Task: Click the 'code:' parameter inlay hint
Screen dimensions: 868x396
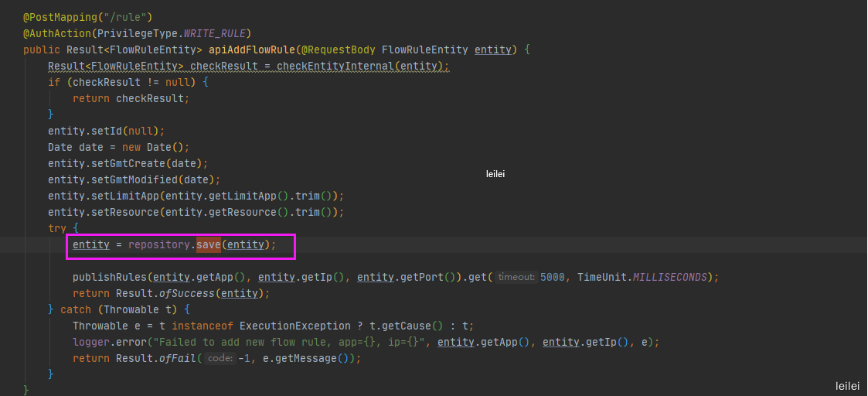Action: pos(220,358)
